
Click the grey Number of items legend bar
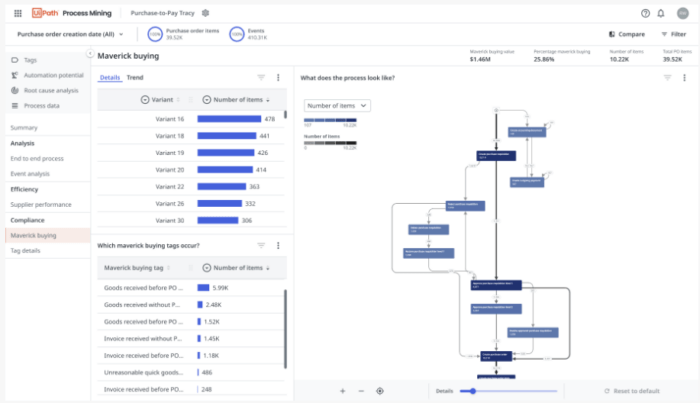point(330,143)
